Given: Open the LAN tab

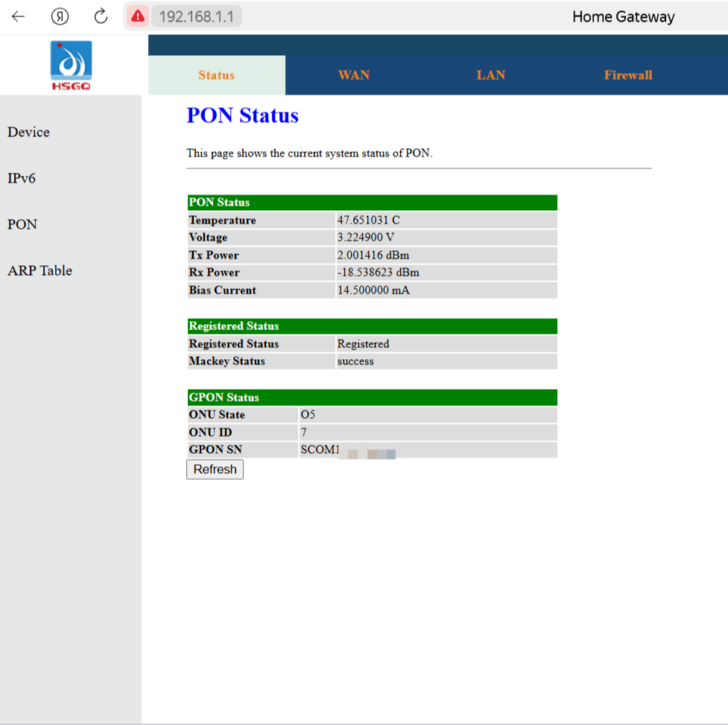Looking at the screenshot, I should click(491, 75).
